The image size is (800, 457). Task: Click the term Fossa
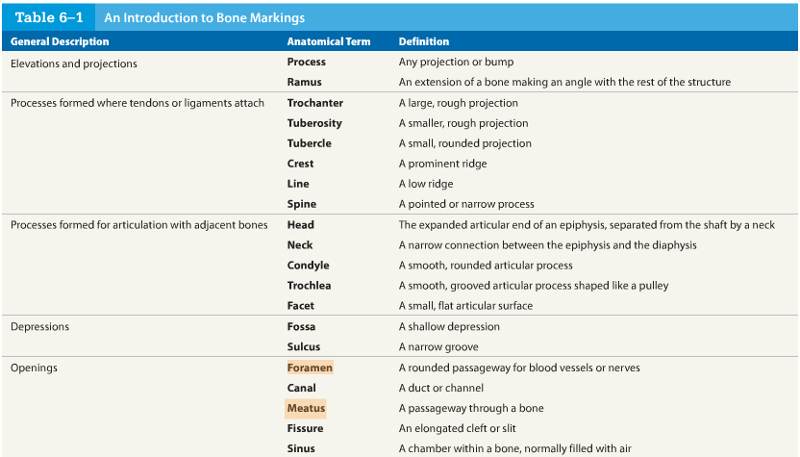point(301,327)
